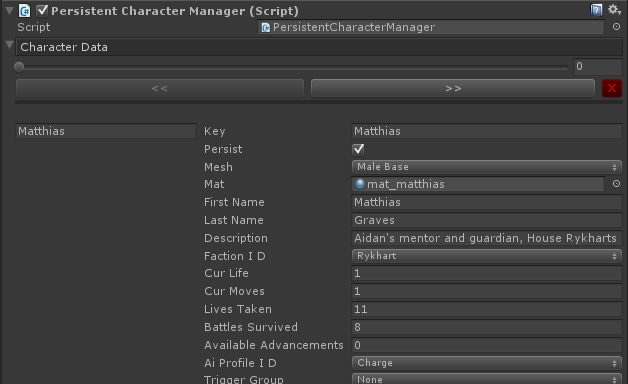Click the Battles Survived field
Image resolution: width=628 pixels, height=384 pixels.
487,327
